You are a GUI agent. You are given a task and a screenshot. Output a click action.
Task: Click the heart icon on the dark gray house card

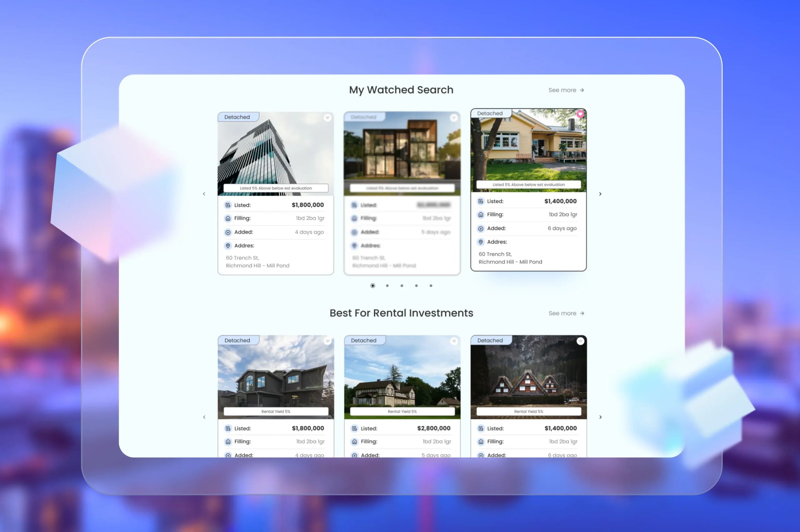pyautogui.click(x=327, y=341)
